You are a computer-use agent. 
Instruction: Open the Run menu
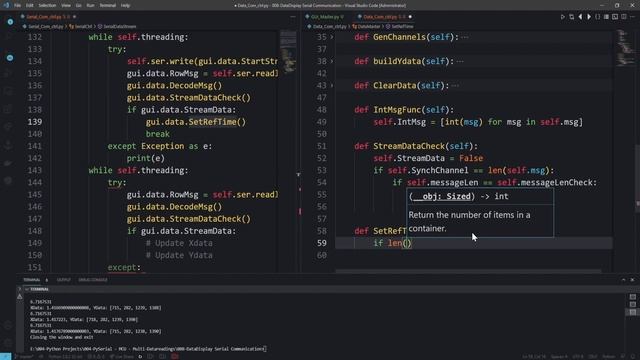(90, 6)
